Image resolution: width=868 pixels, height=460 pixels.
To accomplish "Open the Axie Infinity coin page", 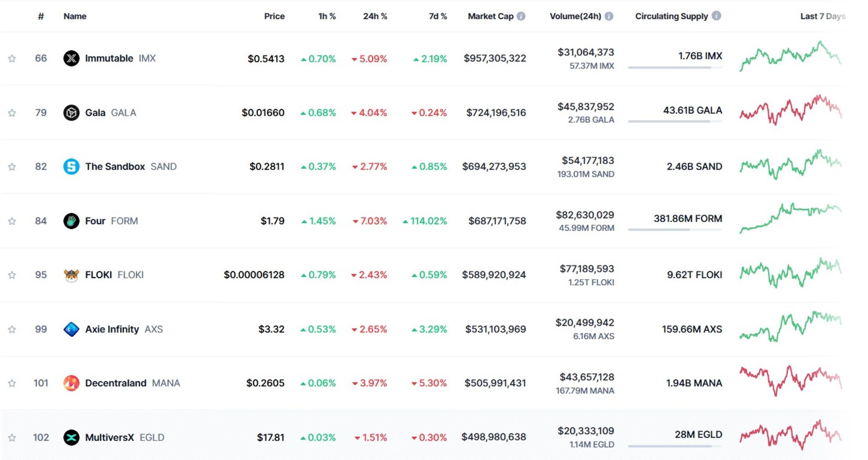I will [x=112, y=329].
